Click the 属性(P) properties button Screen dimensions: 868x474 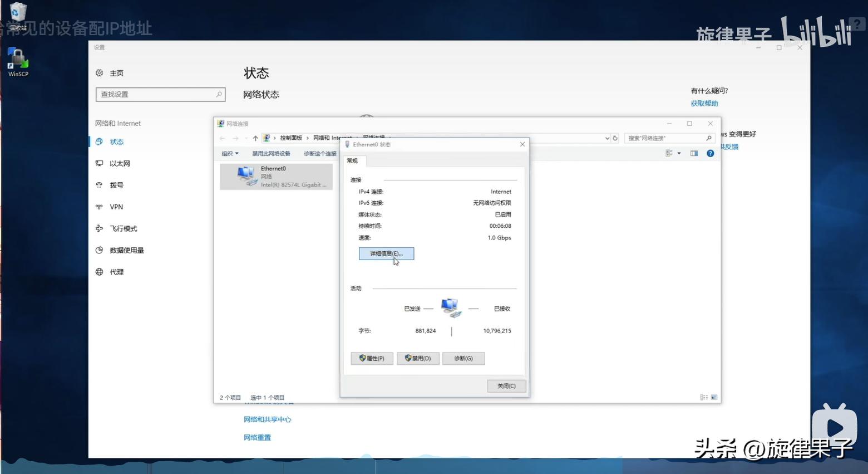[x=372, y=358]
